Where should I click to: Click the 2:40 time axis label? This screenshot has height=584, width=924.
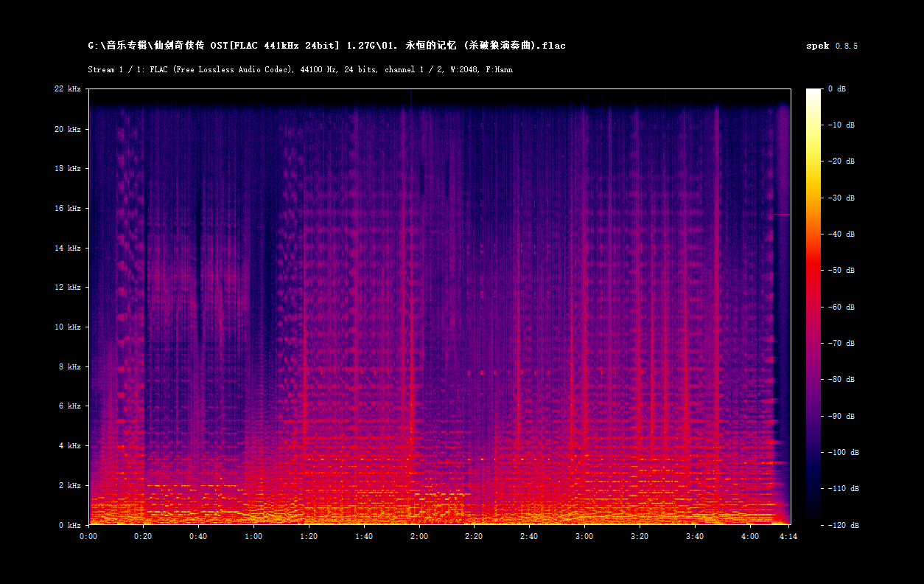pos(529,536)
